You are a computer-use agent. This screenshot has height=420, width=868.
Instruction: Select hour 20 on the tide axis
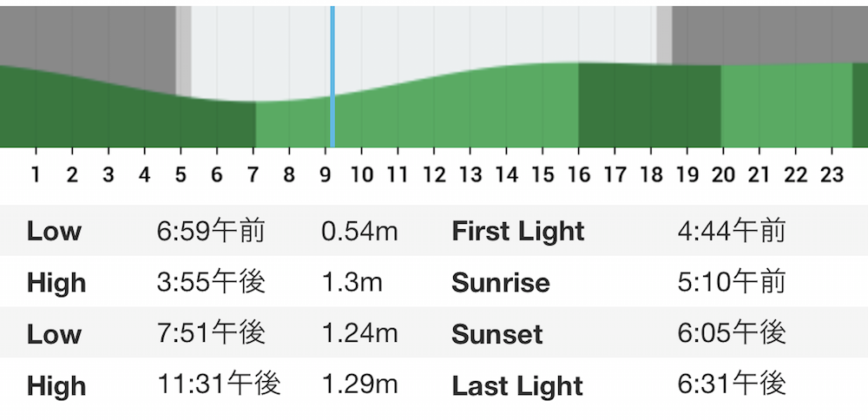(723, 175)
